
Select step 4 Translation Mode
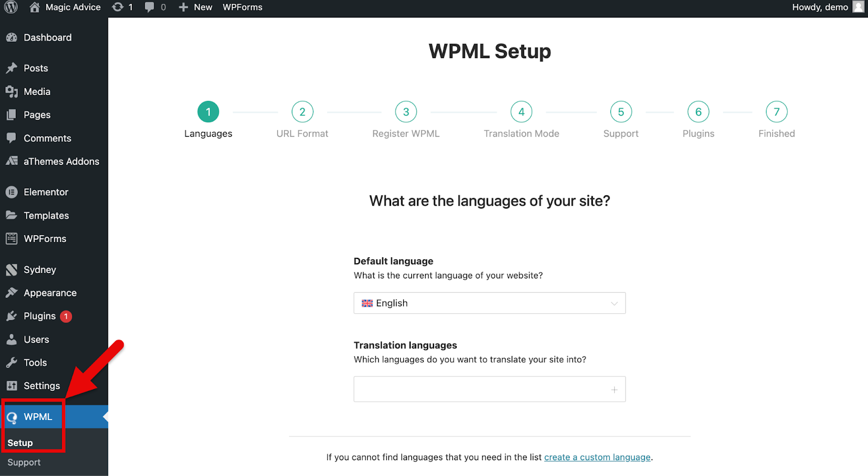pos(521,112)
